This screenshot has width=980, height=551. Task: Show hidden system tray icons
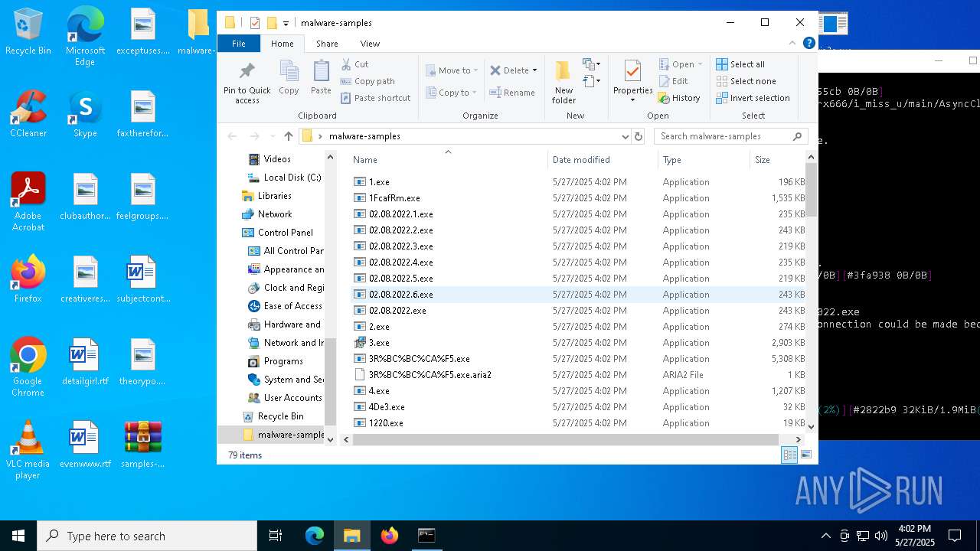825,536
